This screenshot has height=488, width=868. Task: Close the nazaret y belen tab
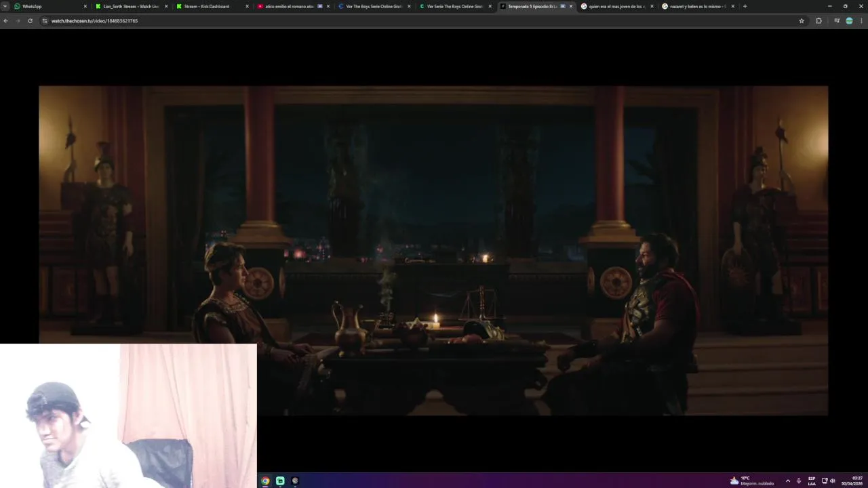pyautogui.click(x=732, y=6)
